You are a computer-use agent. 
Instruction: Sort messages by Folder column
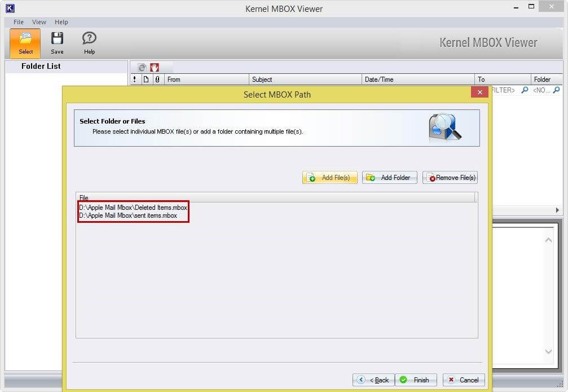[x=547, y=80]
